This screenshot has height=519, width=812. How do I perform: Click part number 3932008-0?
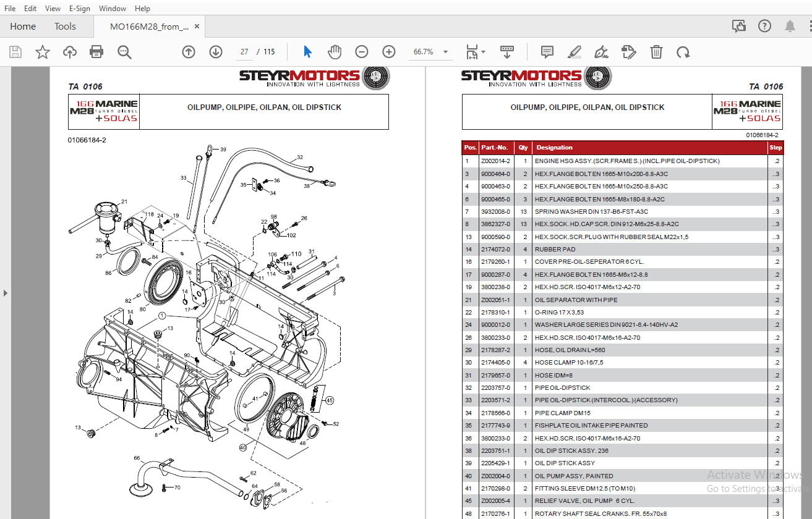coord(495,211)
